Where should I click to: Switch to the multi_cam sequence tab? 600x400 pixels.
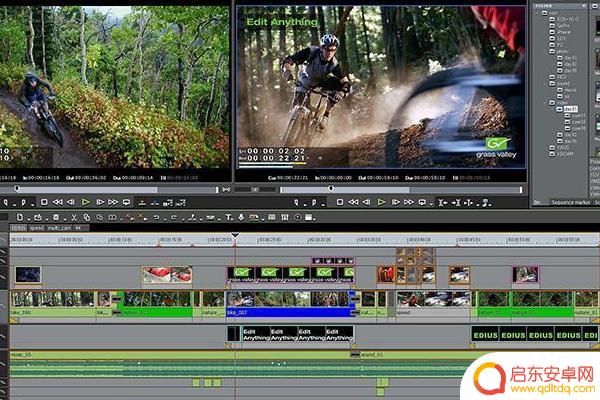[59, 228]
